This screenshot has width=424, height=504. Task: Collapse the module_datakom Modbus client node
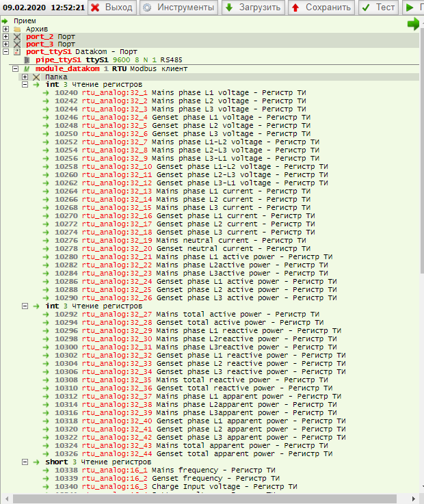[16, 69]
